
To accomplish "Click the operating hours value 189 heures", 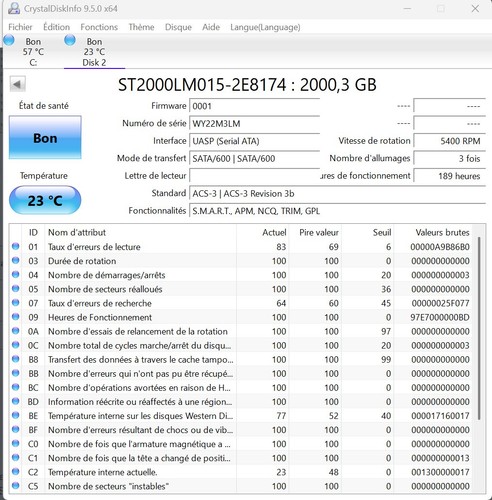I will [449, 176].
